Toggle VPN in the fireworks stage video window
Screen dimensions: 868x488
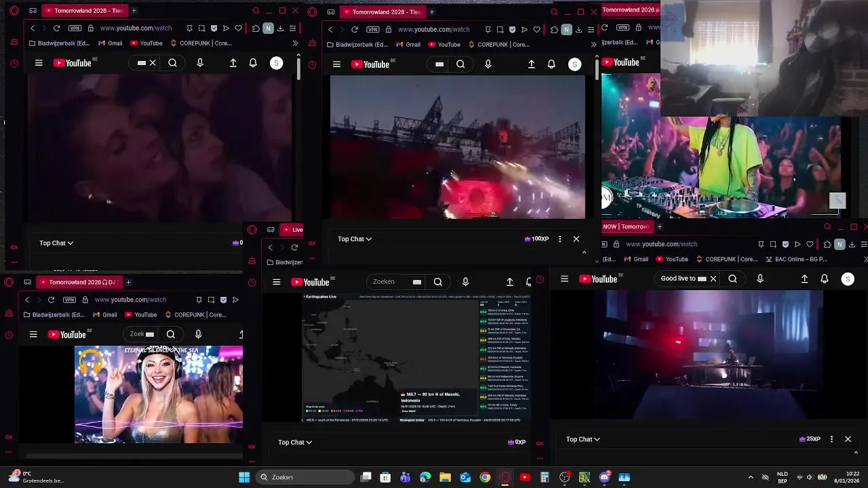pos(372,30)
